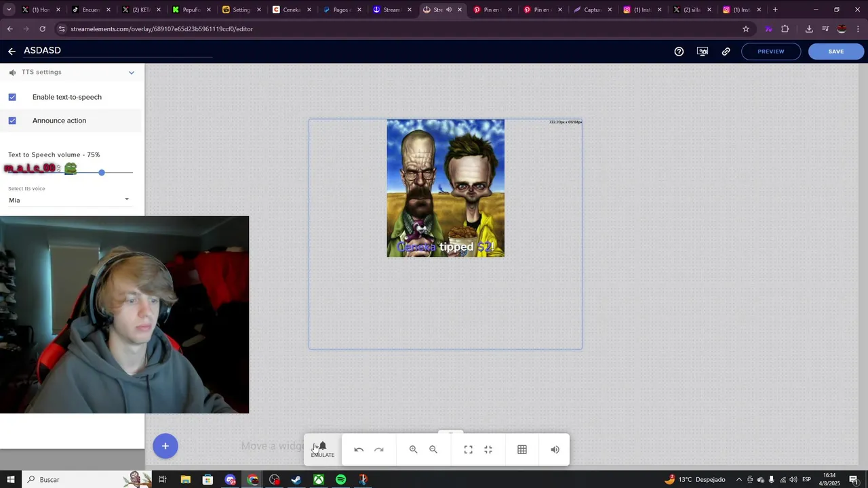The height and width of the screenshot is (488, 868).
Task: Click the SAVE button
Action: tap(836, 52)
